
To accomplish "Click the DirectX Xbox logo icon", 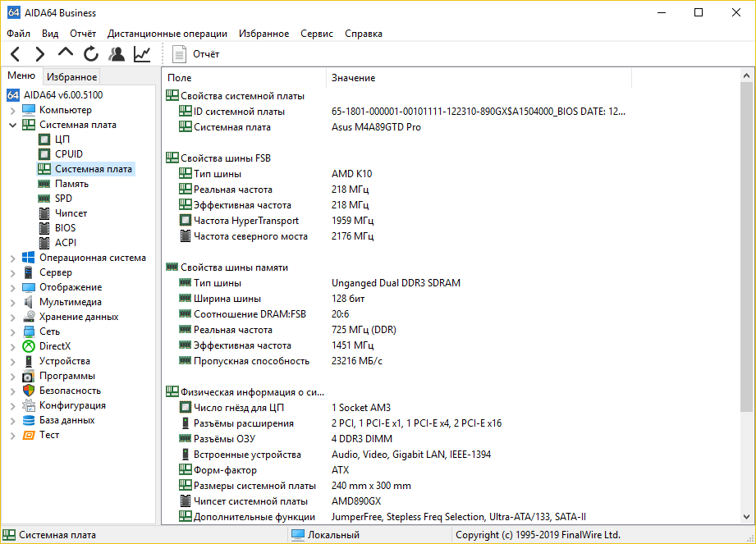I will tap(29, 346).
